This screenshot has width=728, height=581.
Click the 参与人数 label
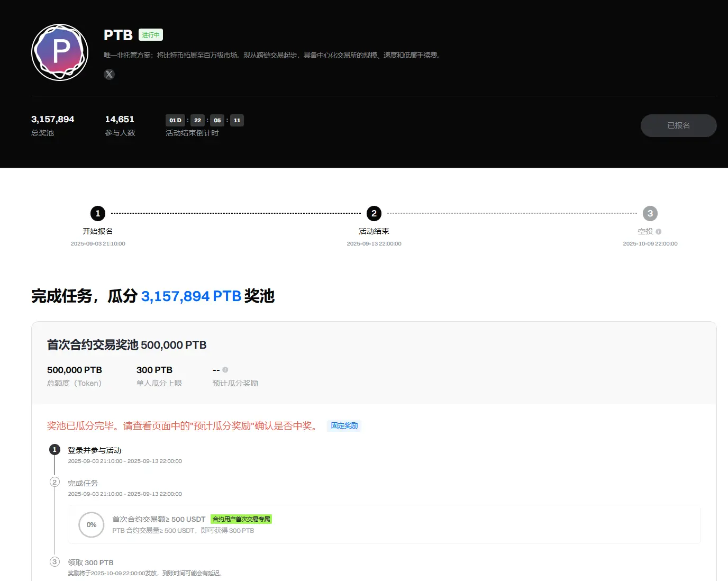(x=120, y=133)
